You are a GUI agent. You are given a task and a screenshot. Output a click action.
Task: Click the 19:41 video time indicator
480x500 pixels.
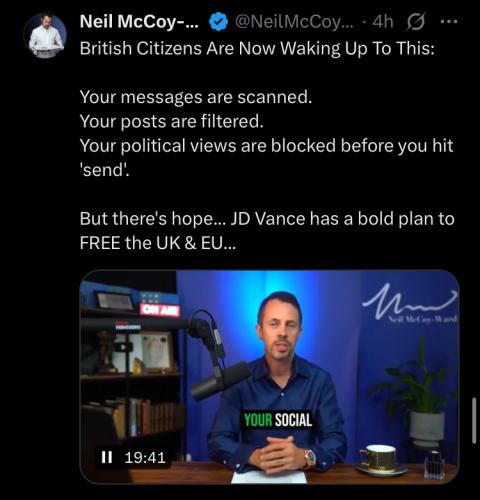(x=145, y=457)
